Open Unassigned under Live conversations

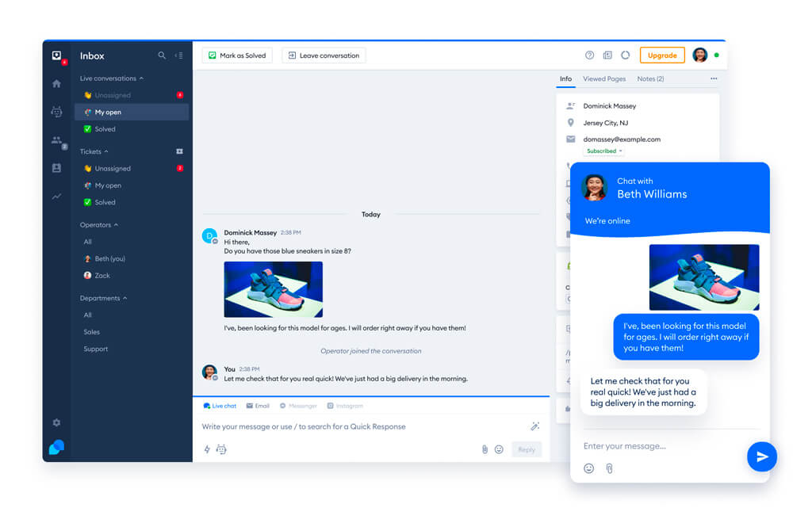point(132,95)
